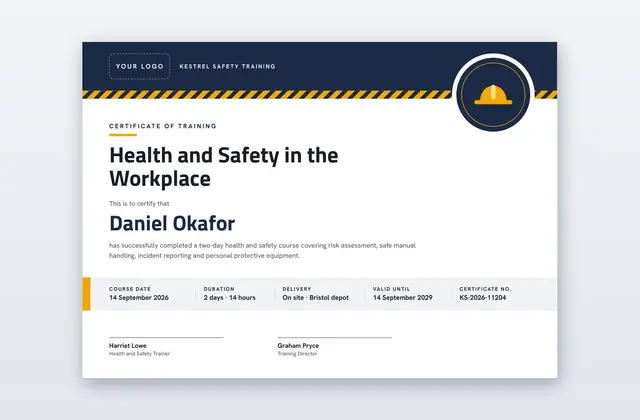Select the certificate number KS-2026-11204
Screen dimensions: 640x420
coord(483,298)
